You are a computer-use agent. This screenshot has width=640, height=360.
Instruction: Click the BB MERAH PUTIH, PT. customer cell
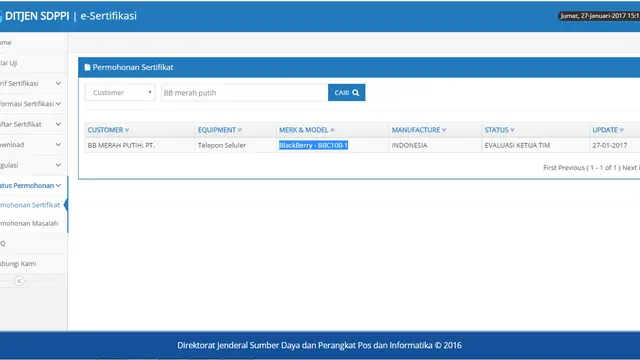(140, 145)
